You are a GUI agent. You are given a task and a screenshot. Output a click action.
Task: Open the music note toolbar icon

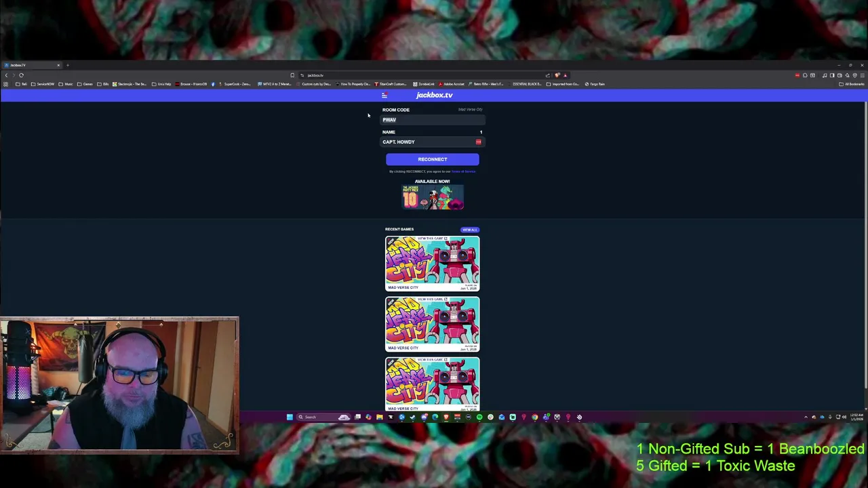coord(825,75)
